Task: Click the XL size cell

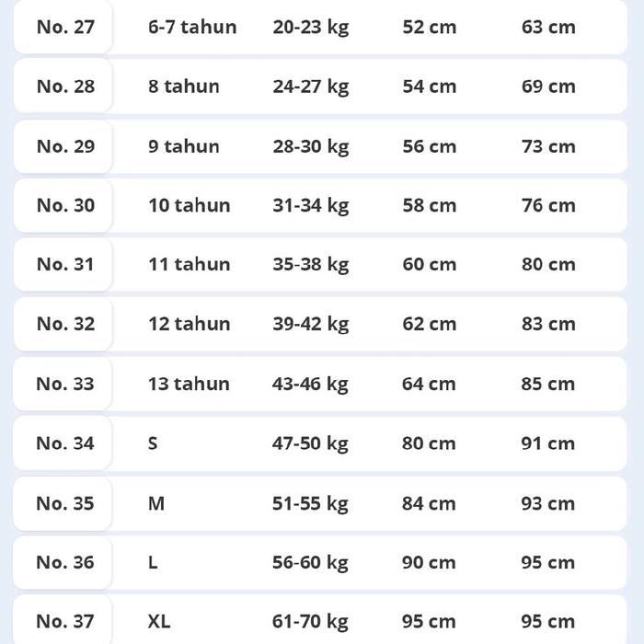Action: tap(159, 622)
